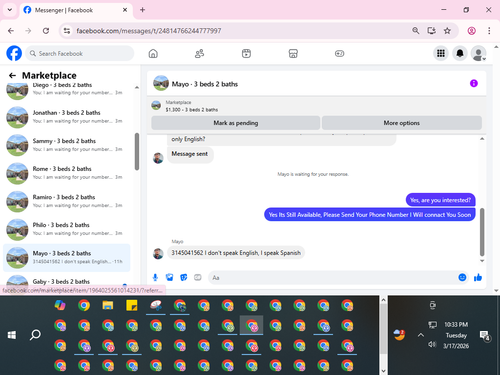Open conversation with Jonathan

(67, 117)
